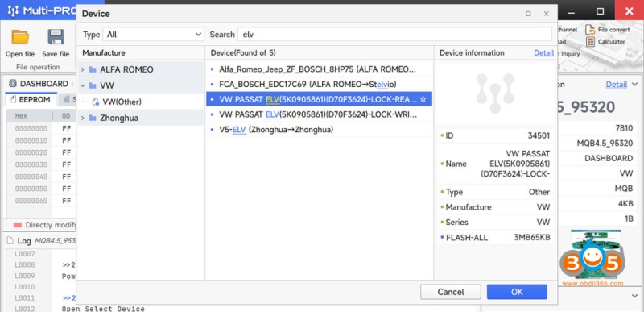Screen dimensions: 644x312
Task: Maximize the main Multi-PROG window
Action: [x=600, y=11]
